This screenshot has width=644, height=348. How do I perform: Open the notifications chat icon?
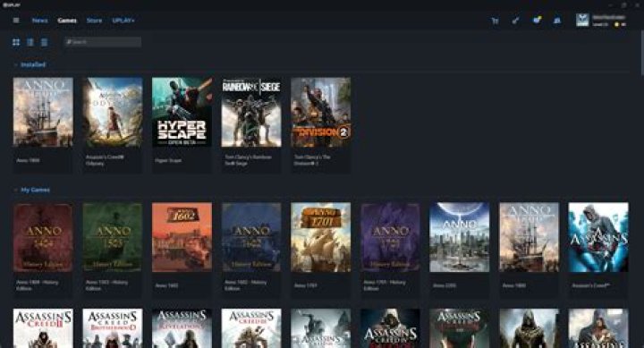[x=537, y=20]
